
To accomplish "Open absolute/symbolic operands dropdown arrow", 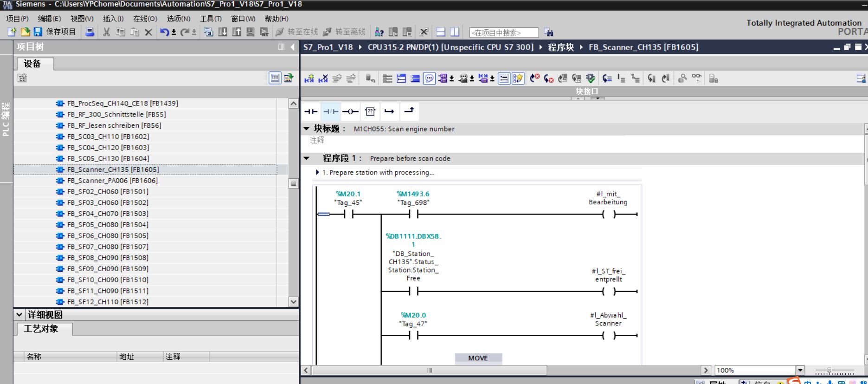I will (452, 79).
